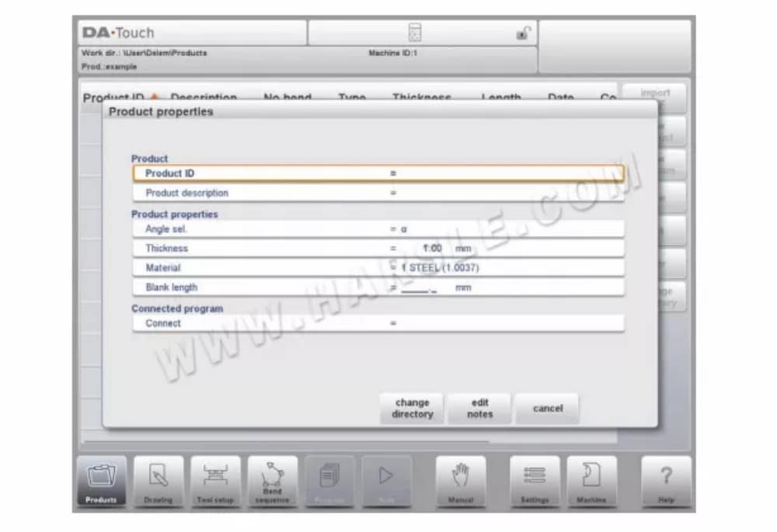The width and height of the screenshot is (777, 532).
Task: Click the DA-Touch logo
Action: point(118,33)
